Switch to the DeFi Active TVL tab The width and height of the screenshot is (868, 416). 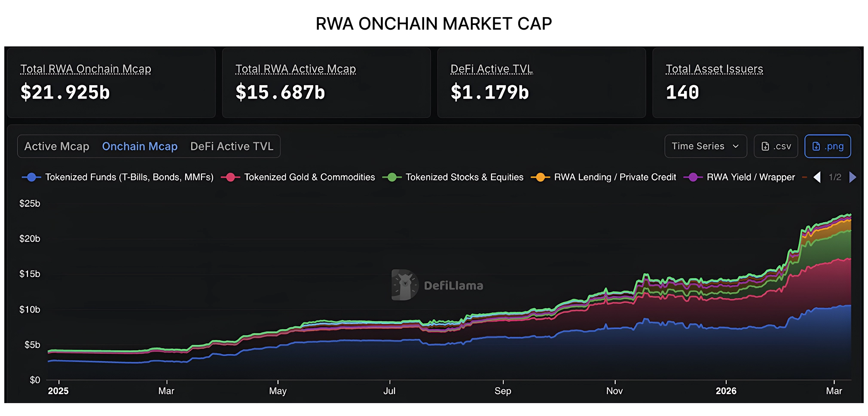pos(232,147)
